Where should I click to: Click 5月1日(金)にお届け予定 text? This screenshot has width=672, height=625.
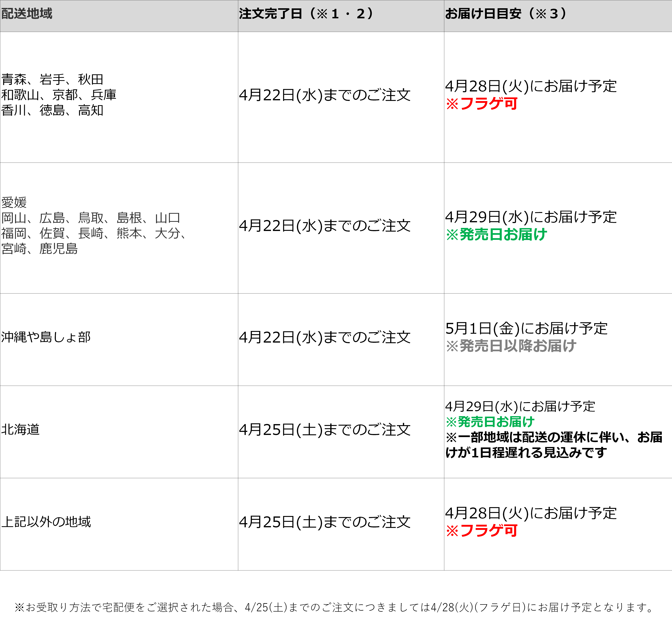(x=526, y=328)
